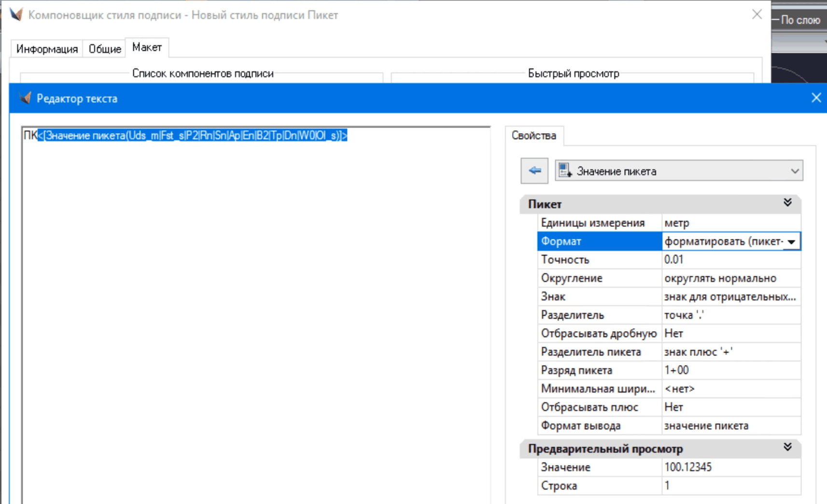Viewport: 827px width, 504px height.
Task: Switch to the Информация tab
Action: 47,49
